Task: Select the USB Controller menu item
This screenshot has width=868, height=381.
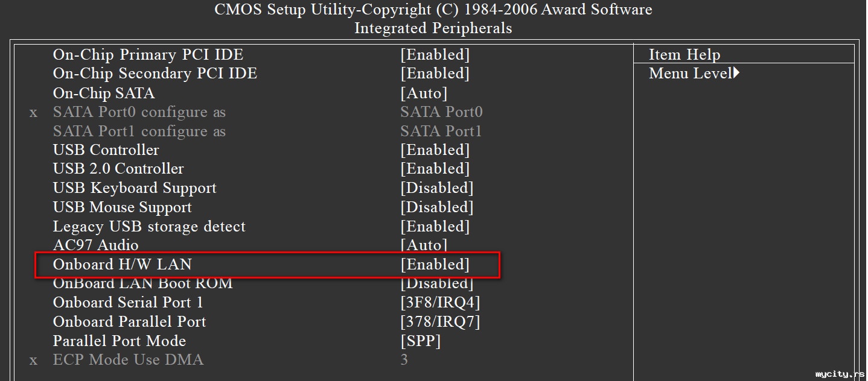Action: (x=106, y=150)
